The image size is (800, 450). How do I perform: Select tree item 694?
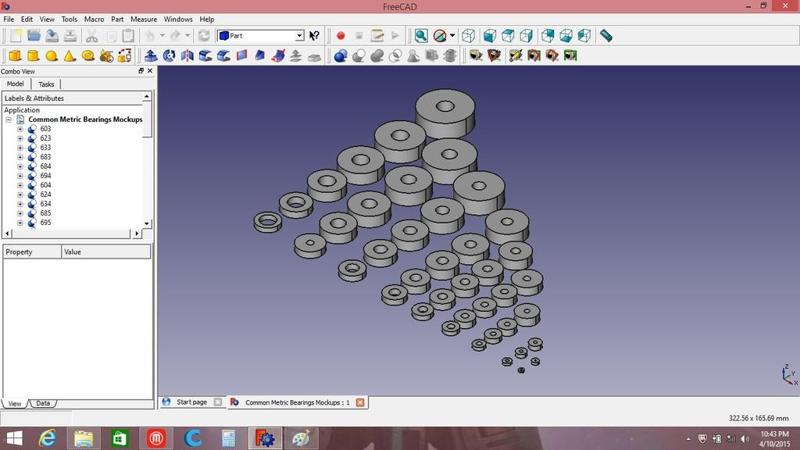pos(45,176)
